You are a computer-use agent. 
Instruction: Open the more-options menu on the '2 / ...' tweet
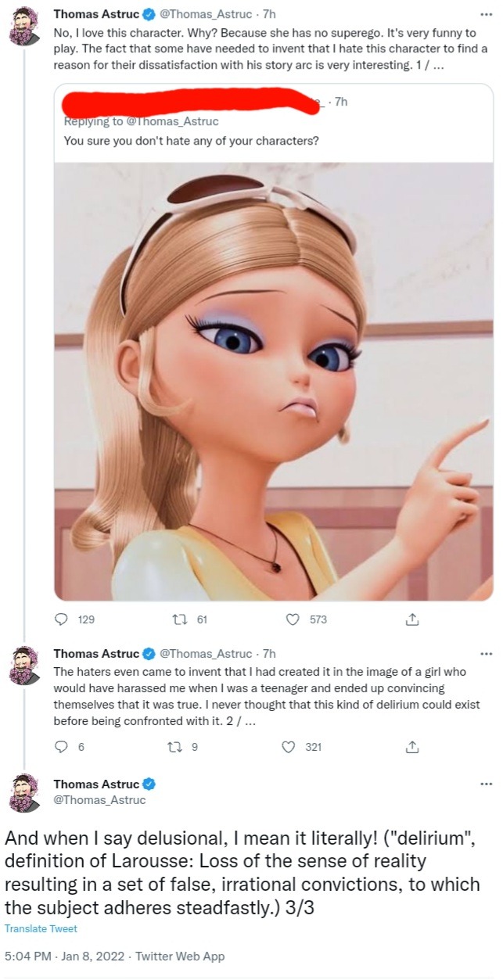(486, 653)
